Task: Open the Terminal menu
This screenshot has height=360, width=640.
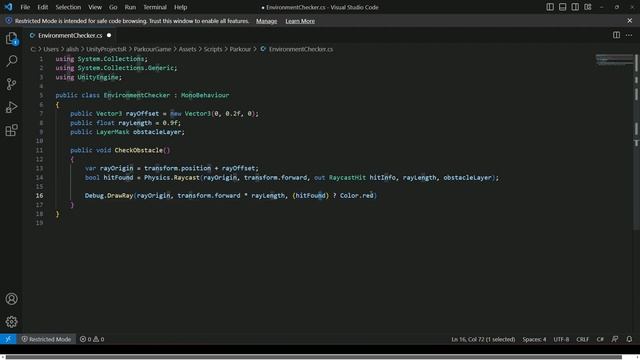Action: pos(155,7)
